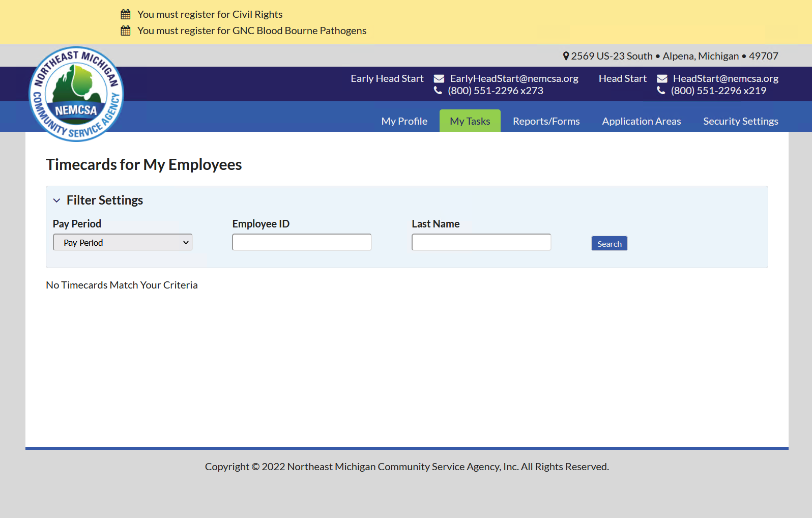Viewport: 812px width, 518px height.
Task: Click the envelope icon for Early Head Start email
Action: (439, 78)
